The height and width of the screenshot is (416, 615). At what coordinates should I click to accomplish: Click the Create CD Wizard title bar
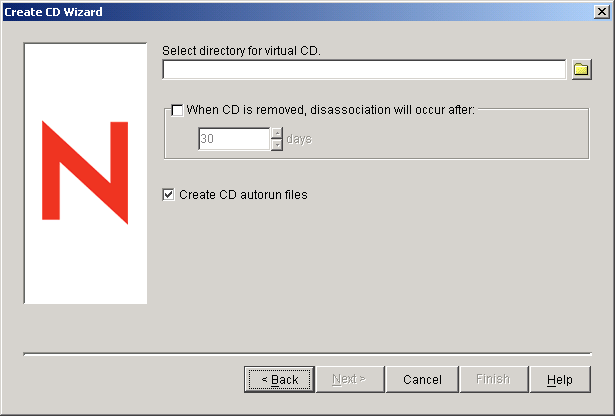tap(300, 12)
